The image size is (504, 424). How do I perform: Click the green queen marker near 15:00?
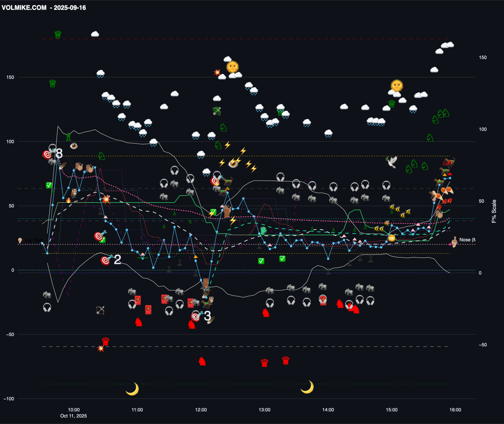[391, 104]
